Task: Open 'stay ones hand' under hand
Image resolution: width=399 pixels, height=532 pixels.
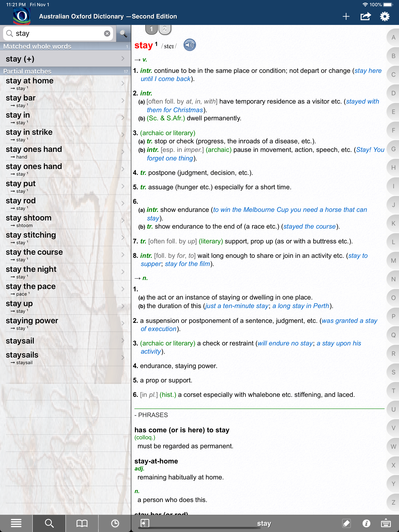Action: coord(65,152)
